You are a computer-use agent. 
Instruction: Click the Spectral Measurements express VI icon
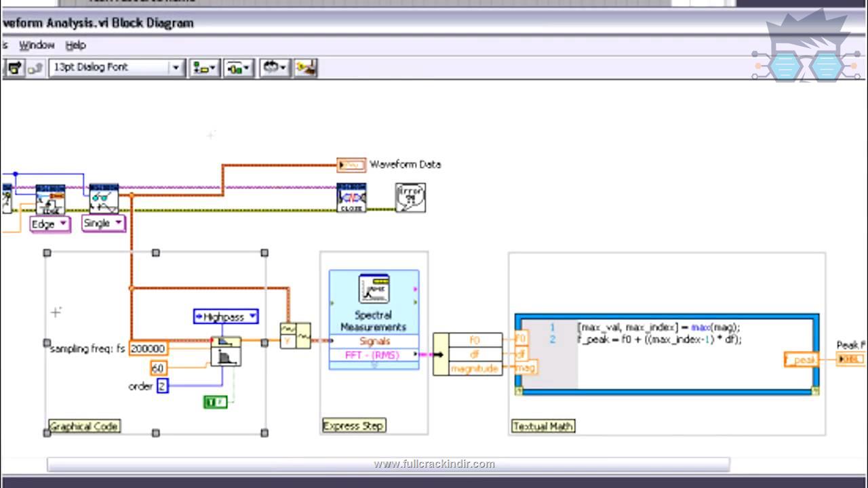pyautogui.click(x=374, y=289)
